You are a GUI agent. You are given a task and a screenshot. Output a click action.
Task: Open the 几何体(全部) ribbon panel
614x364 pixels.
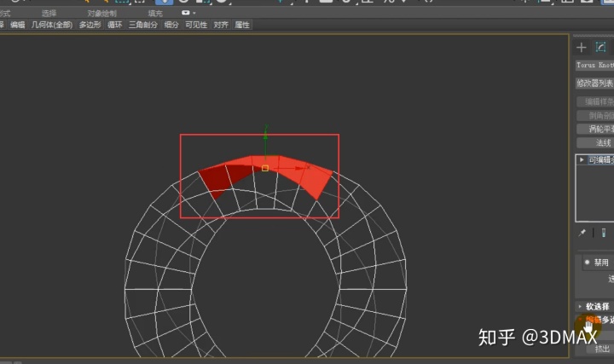[x=52, y=25]
